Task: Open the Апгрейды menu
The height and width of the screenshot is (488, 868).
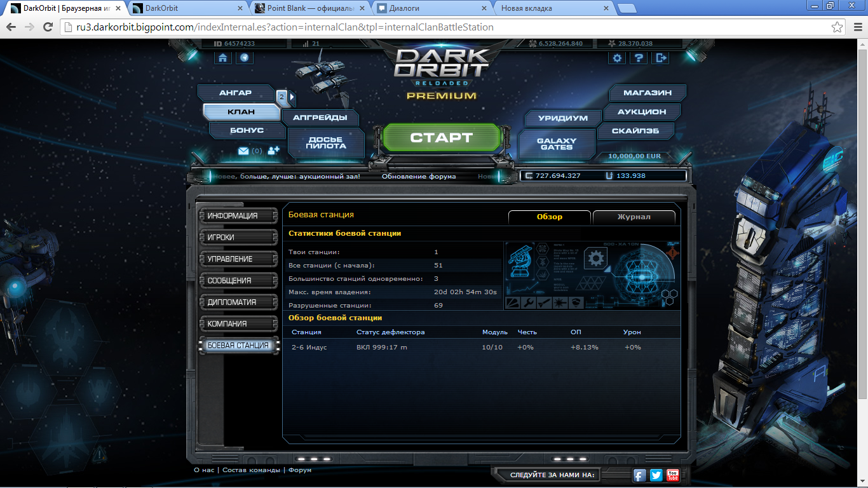Action: pos(320,118)
